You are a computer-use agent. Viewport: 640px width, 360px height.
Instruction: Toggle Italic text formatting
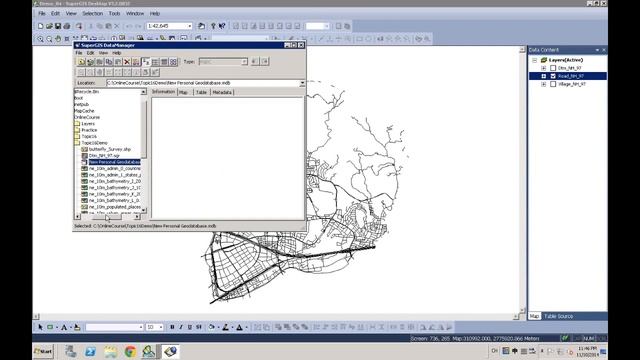181,327
